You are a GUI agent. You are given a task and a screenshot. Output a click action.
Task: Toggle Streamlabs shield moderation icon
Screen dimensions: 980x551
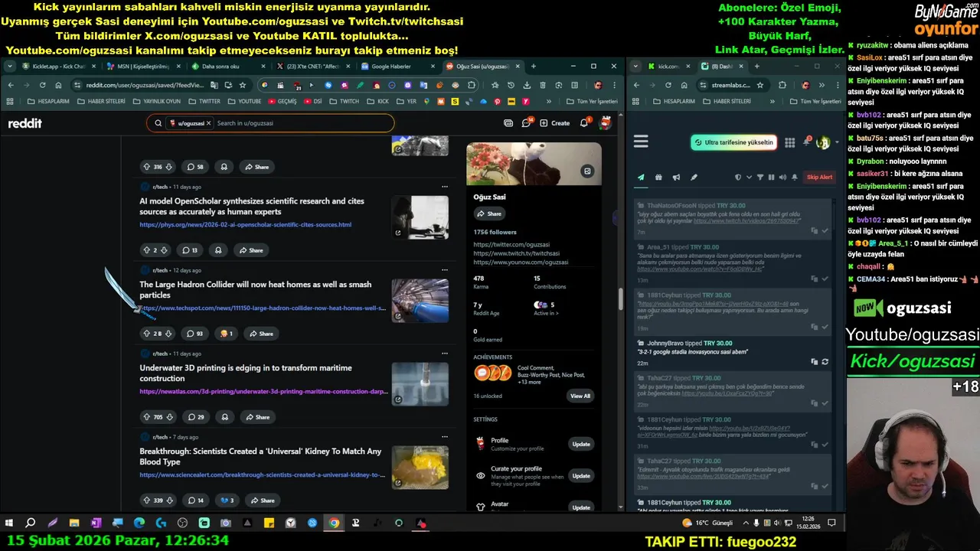(738, 178)
